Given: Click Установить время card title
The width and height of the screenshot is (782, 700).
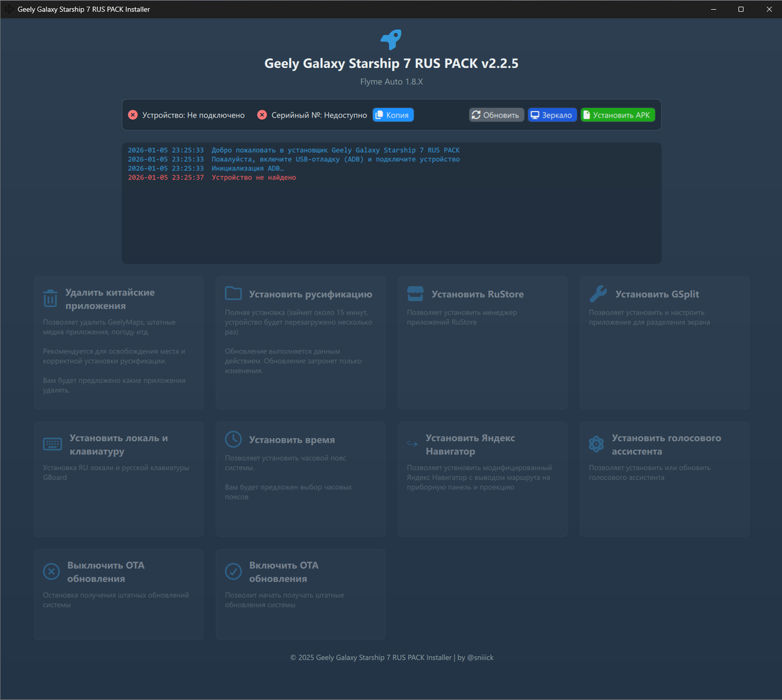Looking at the screenshot, I should pos(292,440).
